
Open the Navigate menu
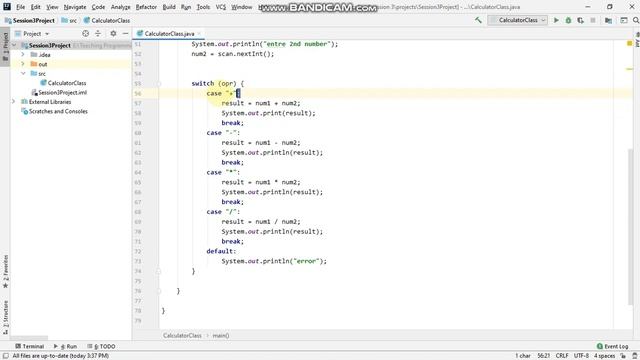click(75, 7)
